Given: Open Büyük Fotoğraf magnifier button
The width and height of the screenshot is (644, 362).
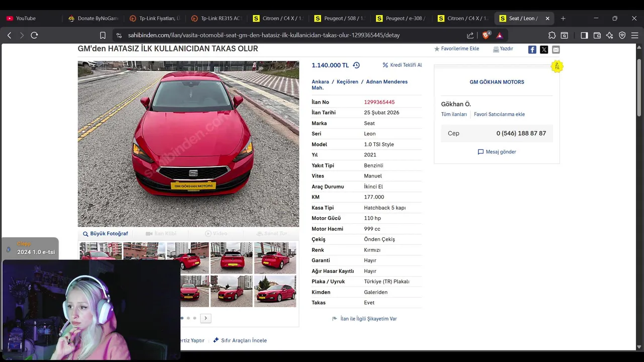Looking at the screenshot, I should (106, 234).
